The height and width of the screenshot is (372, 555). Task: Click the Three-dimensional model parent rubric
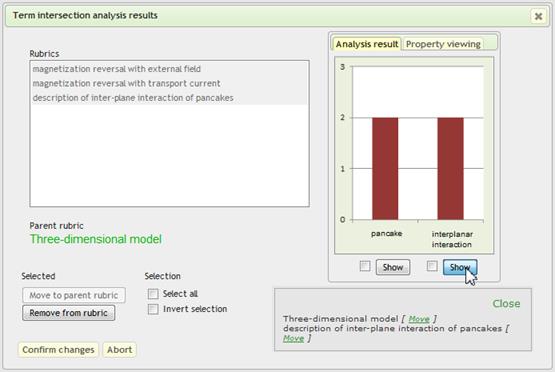(96, 239)
